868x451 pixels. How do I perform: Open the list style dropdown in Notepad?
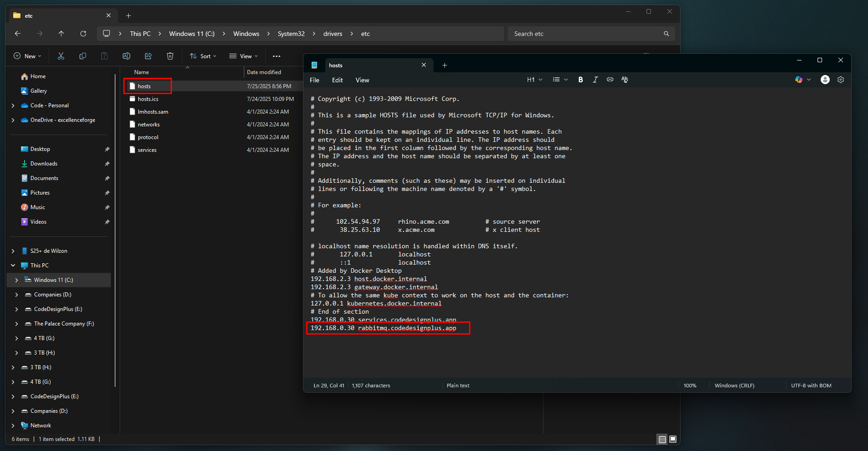click(560, 80)
